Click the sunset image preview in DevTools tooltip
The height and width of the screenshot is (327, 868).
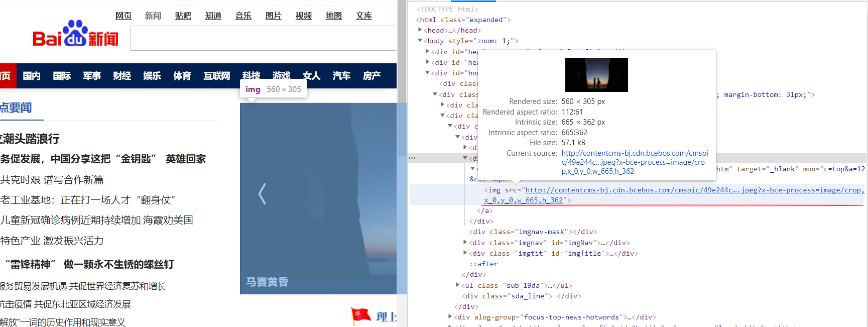[x=596, y=75]
